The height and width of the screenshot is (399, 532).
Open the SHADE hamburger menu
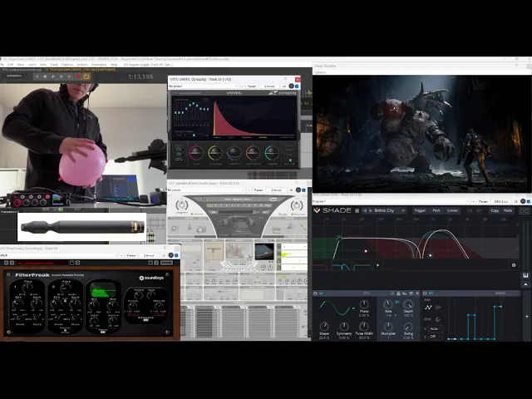point(357,210)
